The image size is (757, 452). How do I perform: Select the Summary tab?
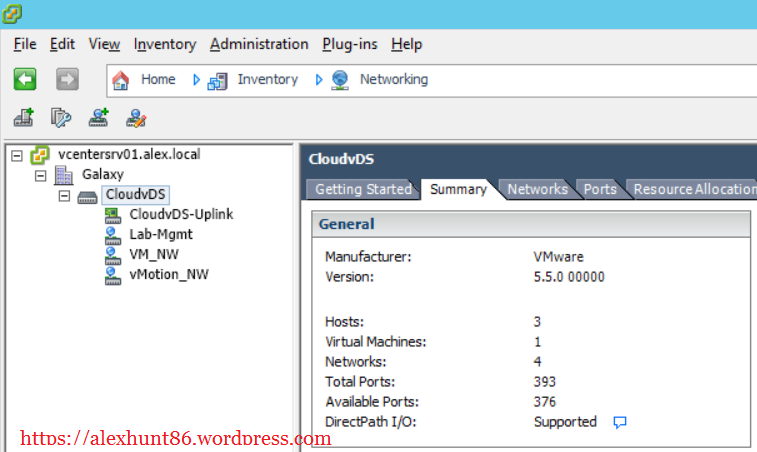(x=458, y=189)
